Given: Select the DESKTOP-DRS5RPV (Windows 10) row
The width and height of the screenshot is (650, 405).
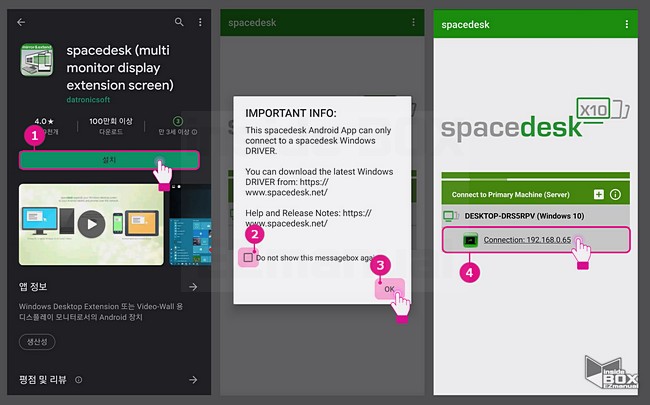Looking at the screenshot, I should (x=536, y=216).
